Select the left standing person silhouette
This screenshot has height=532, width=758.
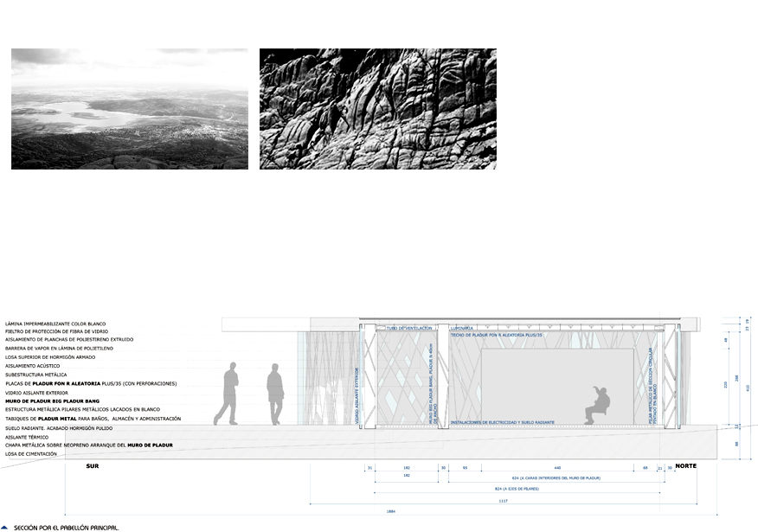[232, 394]
